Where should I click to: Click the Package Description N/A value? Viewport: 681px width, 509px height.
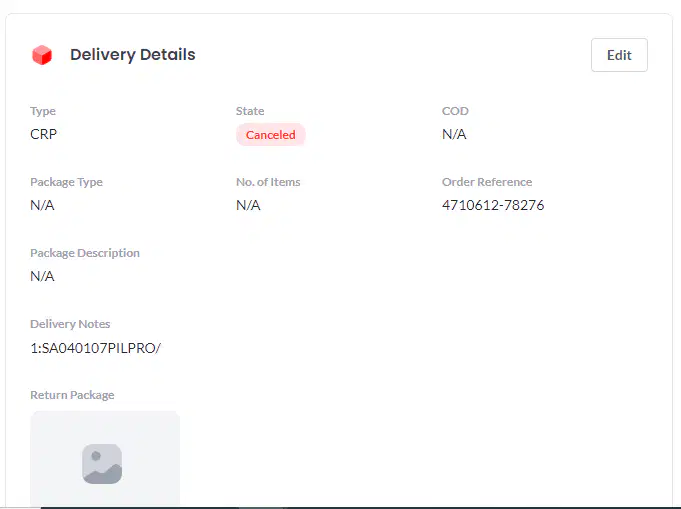point(42,276)
